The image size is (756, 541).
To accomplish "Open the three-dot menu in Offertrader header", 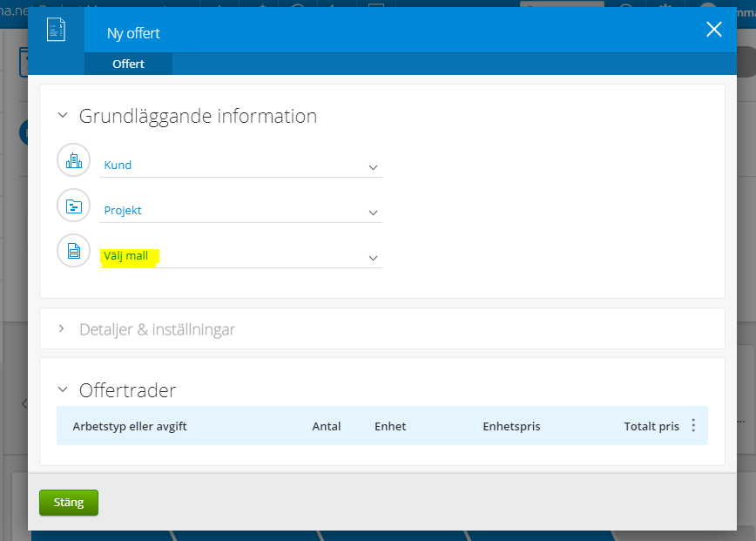I will click(693, 425).
